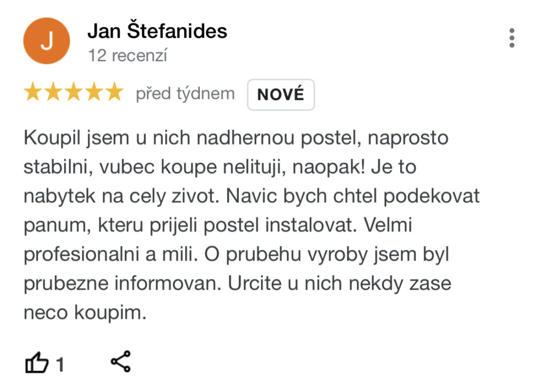Click the last review line 'neco koupim.'
Image resolution: width=547 pixels, height=392 pixels.
click(x=85, y=312)
